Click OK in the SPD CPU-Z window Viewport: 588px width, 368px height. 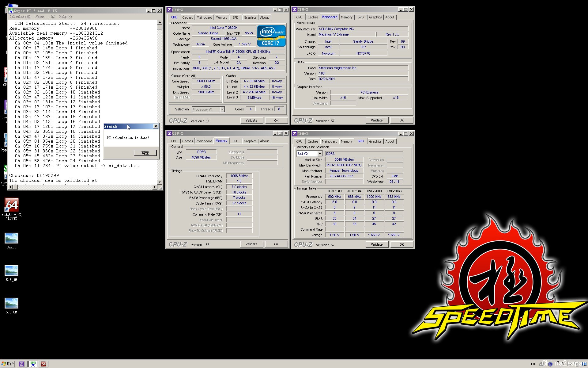401,244
